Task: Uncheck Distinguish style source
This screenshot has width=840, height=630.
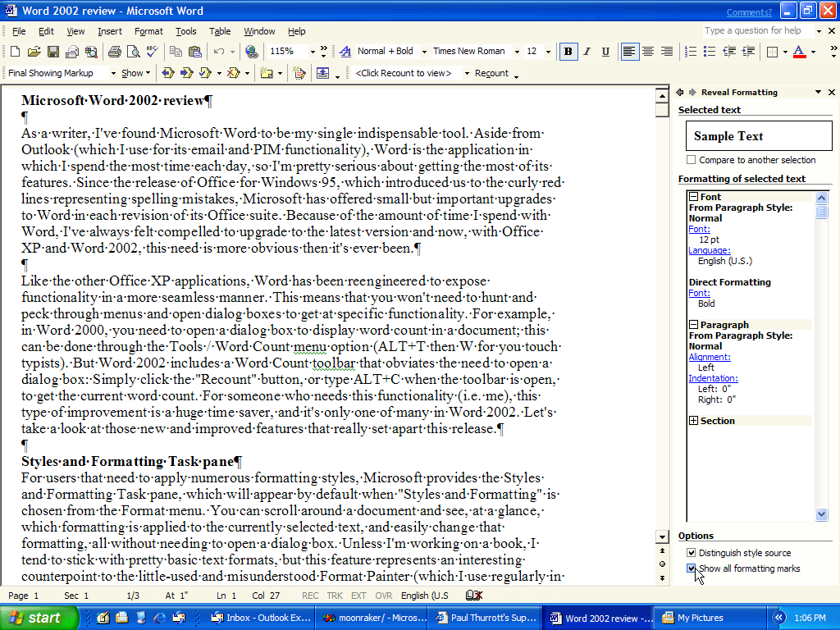Action: pyautogui.click(x=692, y=553)
